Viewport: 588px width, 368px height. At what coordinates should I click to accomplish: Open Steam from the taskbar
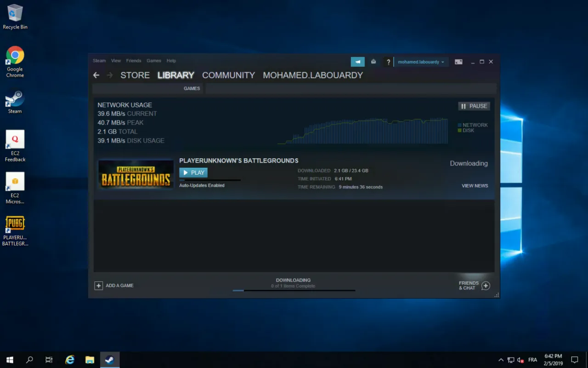coord(109,359)
